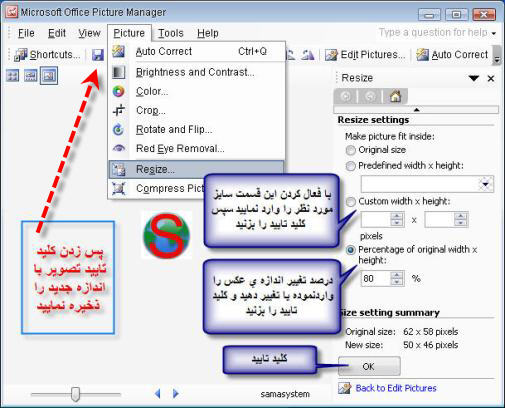Click percentage value spinner arrows
Screen dimensions: 505x408
397,278
